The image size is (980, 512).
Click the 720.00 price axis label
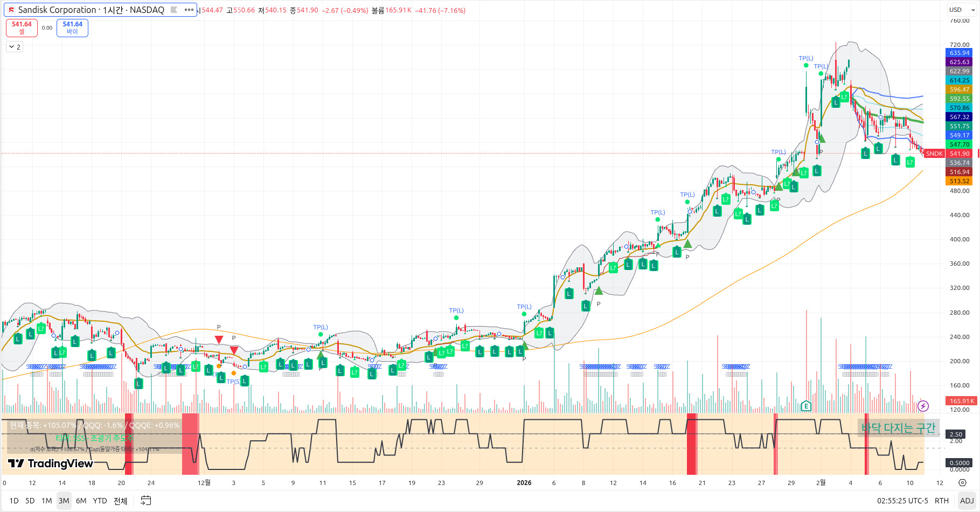(x=960, y=45)
